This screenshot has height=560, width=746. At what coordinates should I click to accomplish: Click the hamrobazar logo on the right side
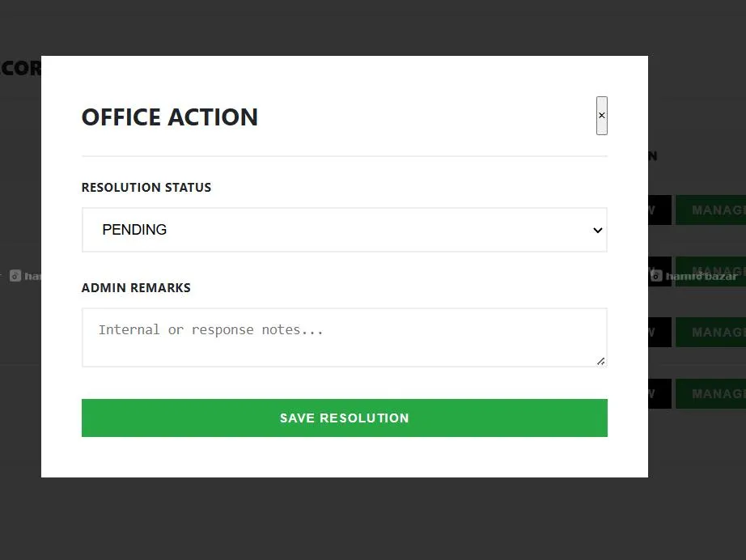tap(696, 277)
